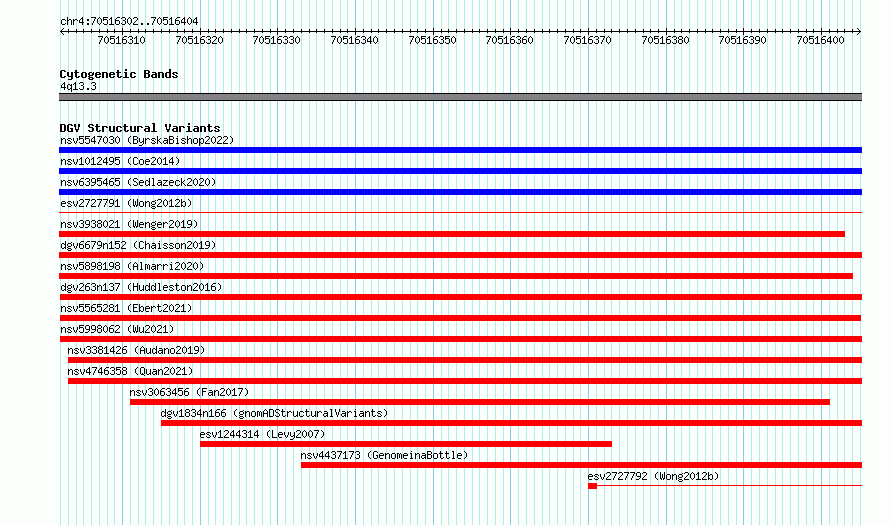The height and width of the screenshot is (525, 890).
Task: Click ruler position 70516350
Action: 432,40
